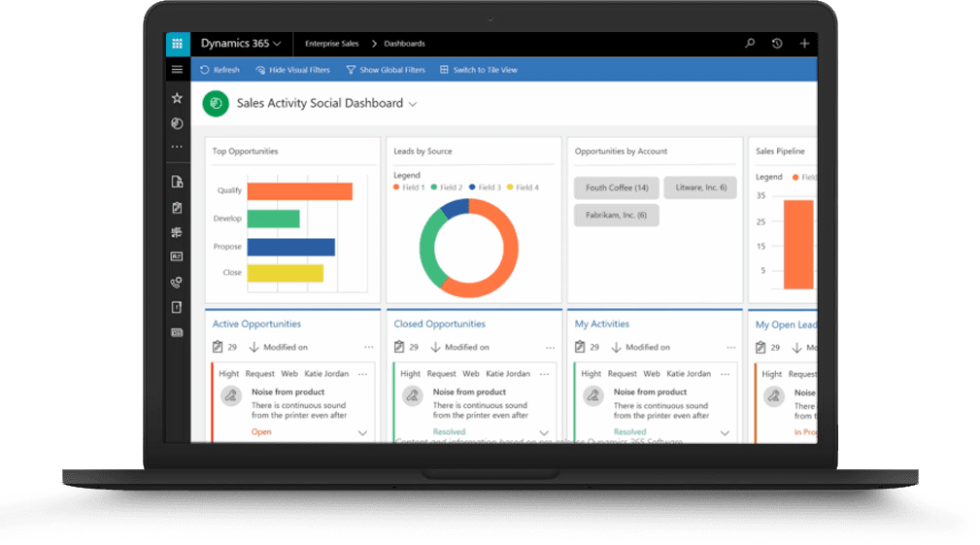Open the My Activities stream title
Screen dimensions: 980x545
[x=602, y=324]
